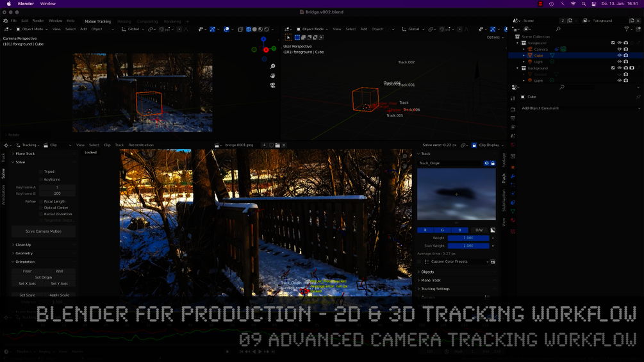The width and height of the screenshot is (644, 362).
Task: Open the Reconstruction menu in clip editor
Action: click(x=141, y=145)
